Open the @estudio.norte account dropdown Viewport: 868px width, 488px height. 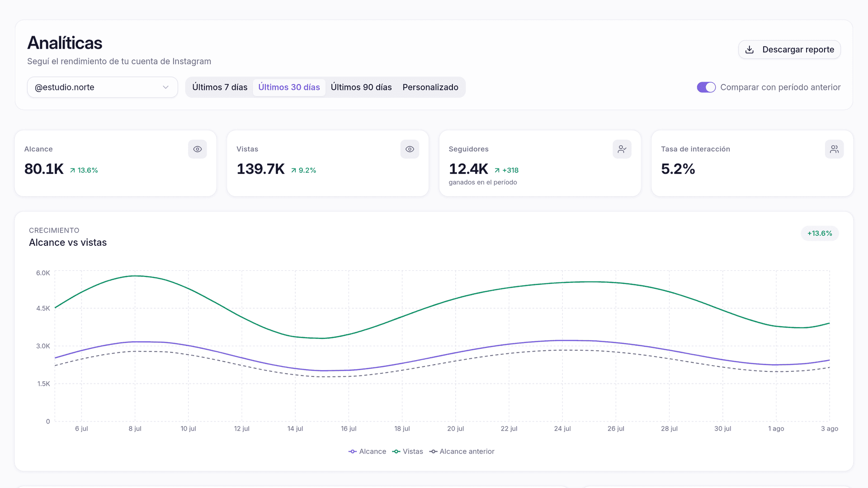click(x=103, y=87)
